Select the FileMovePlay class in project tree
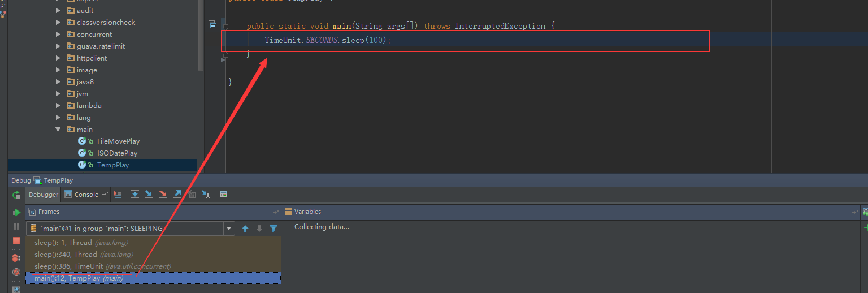Viewport: 868px width, 293px height. click(x=118, y=141)
